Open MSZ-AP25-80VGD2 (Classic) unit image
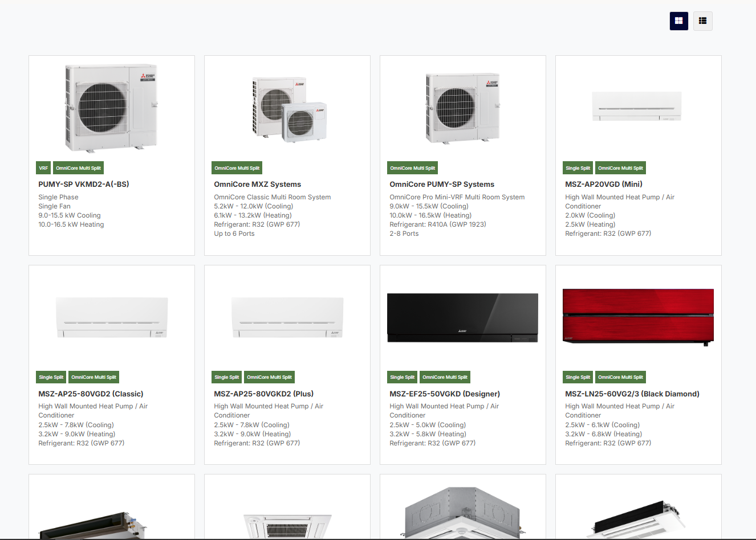Image resolution: width=756 pixels, height=540 pixels. click(x=112, y=317)
